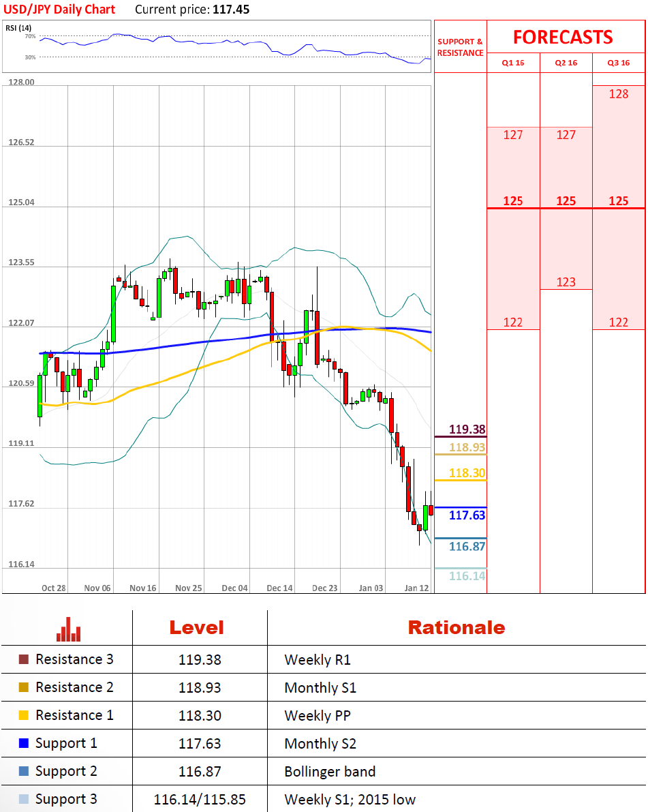The width and height of the screenshot is (648, 812).
Task: Select the Q3 16 forecast column header
Action: 619,63
